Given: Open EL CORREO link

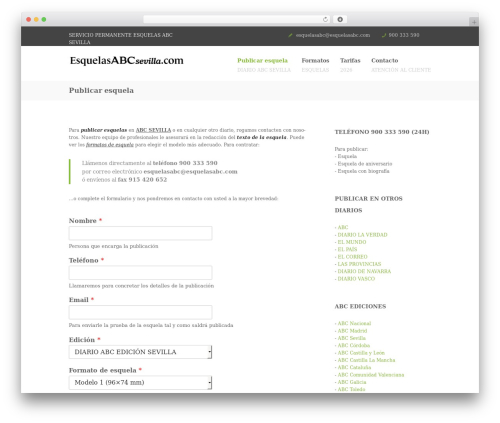Looking at the screenshot, I should (352, 257).
